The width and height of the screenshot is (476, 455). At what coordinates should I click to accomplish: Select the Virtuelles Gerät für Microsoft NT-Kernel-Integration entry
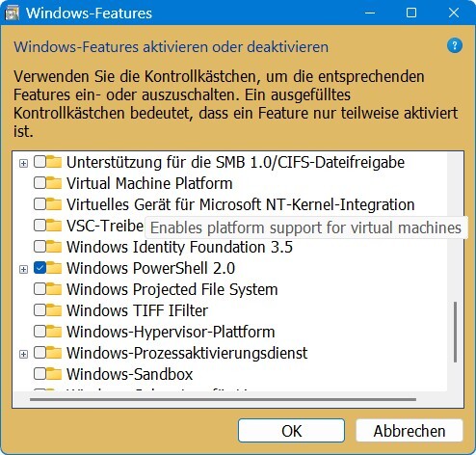point(240,204)
